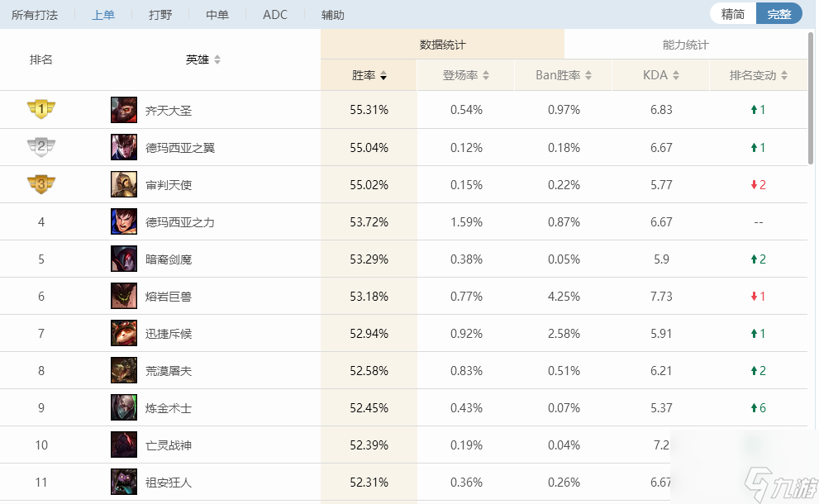Click the bronze rank 3 medal badge
Screen dimensions: 819x504
[41, 184]
